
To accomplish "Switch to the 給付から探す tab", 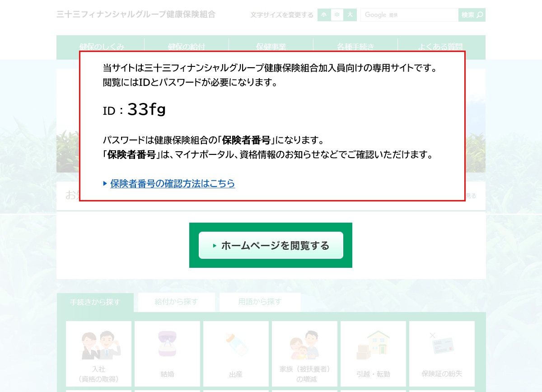I will click(177, 302).
